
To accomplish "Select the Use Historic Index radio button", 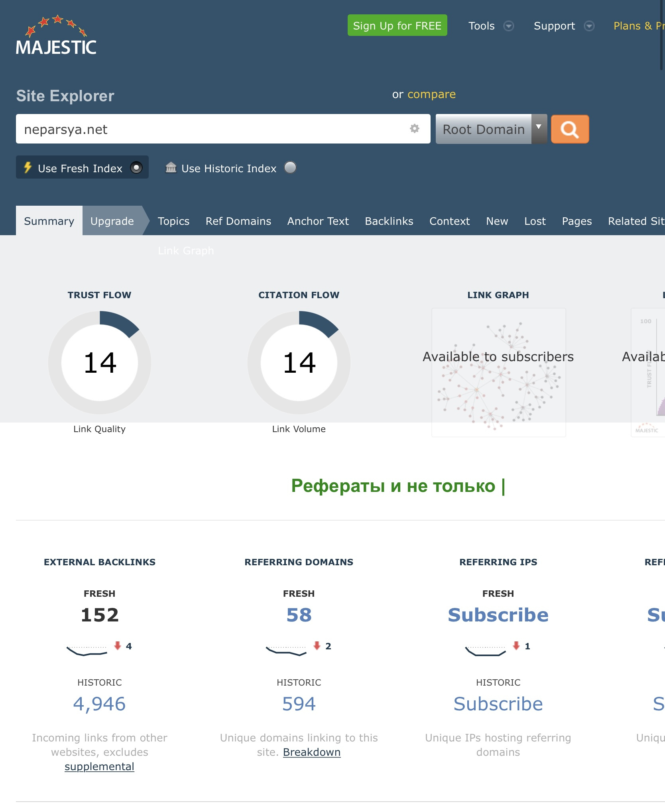I will (x=290, y=167).
